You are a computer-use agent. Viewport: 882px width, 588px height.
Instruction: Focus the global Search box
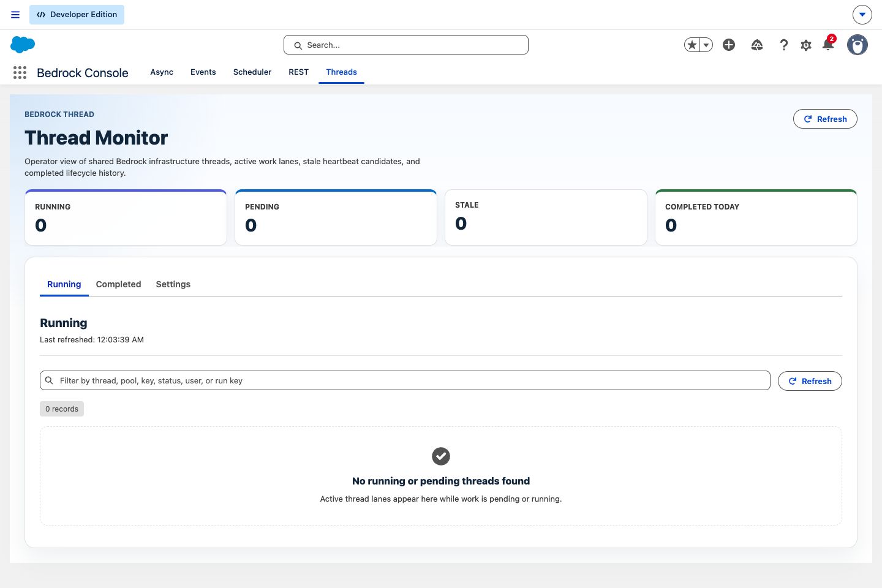[406, 45]
